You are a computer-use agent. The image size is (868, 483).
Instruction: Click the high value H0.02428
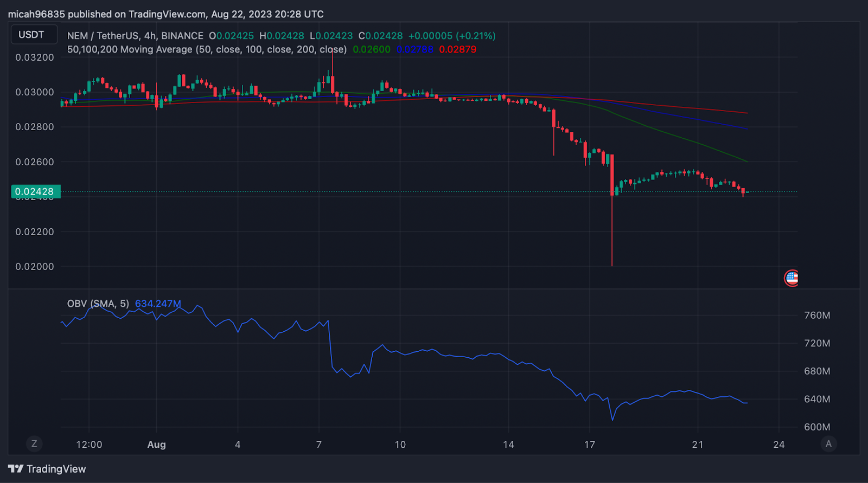pos(282,36)
